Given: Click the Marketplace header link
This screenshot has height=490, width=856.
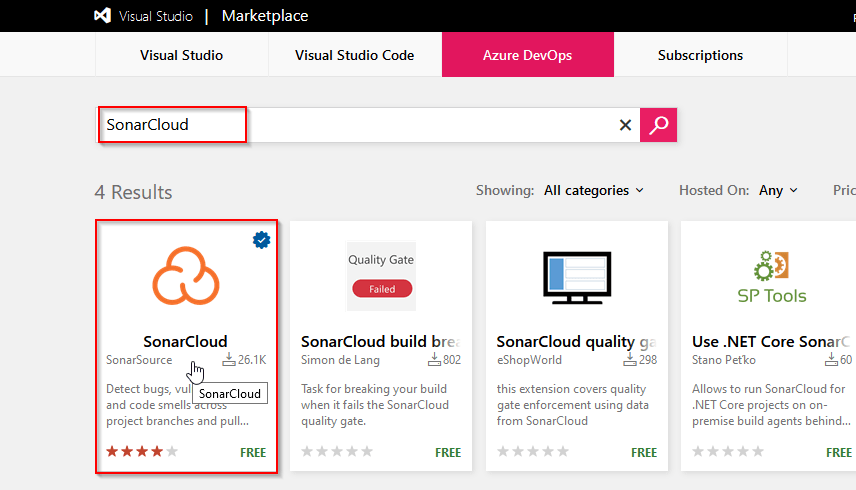Looking at the screenshot, I should [265, 16].
